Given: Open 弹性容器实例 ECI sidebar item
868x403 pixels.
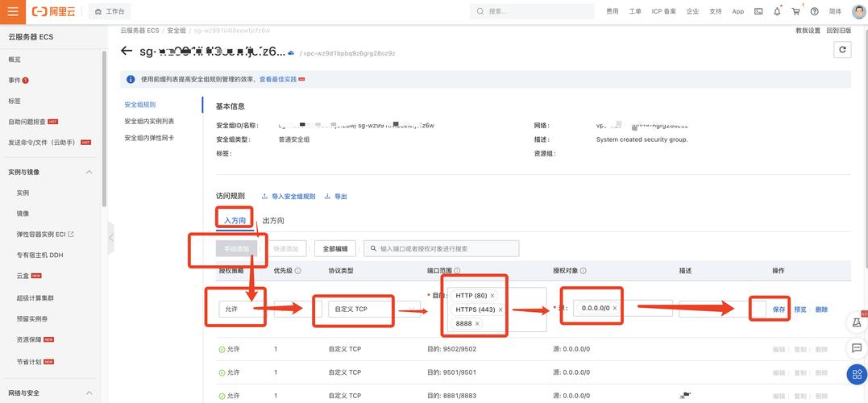Looking at the screenshot, I should pyautogui.click(x=45, y=235).
